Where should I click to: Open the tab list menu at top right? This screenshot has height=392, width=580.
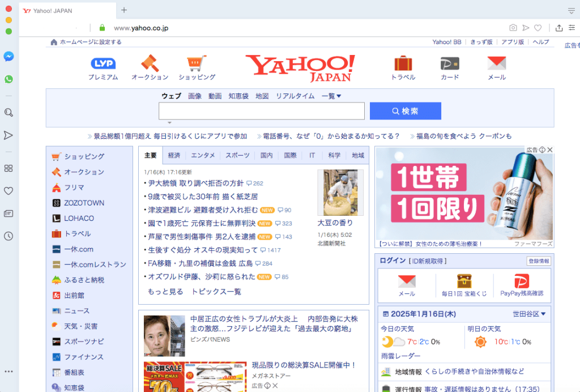[572, 11]
